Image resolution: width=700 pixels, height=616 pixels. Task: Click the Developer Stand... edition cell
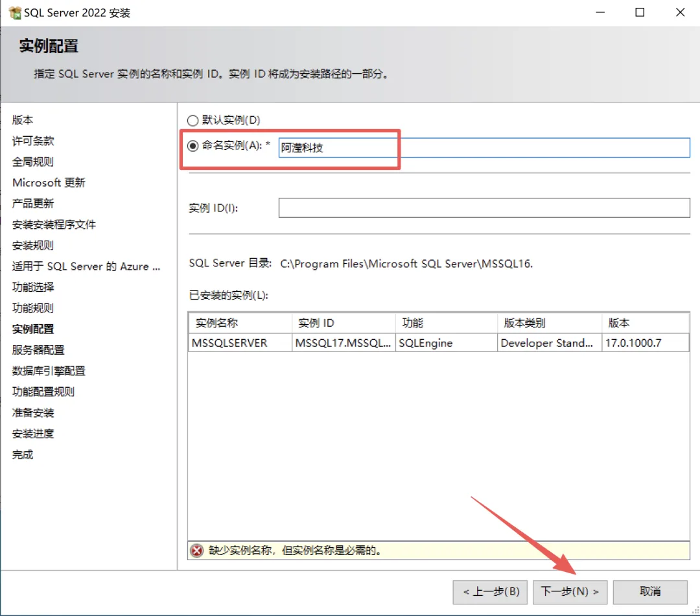pos(550,343)
